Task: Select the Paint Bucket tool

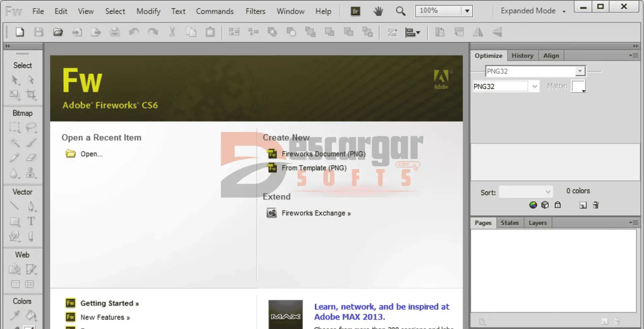Action: 31,315
